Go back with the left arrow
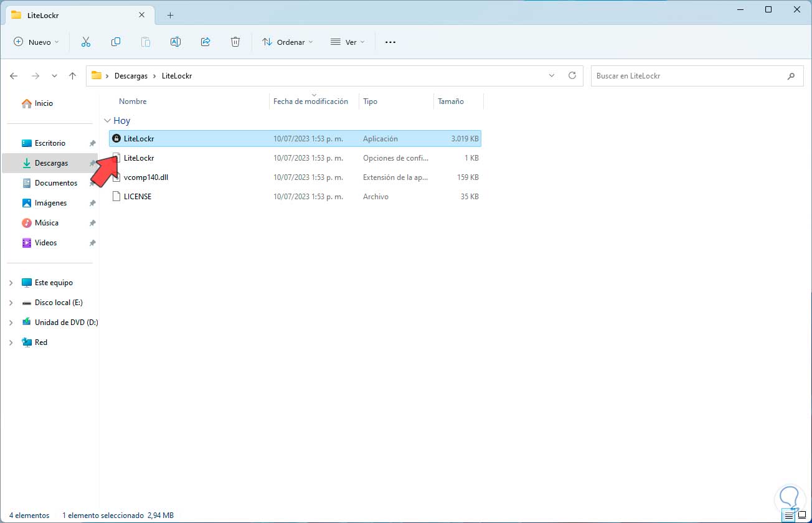 click(x=14, y=76)
